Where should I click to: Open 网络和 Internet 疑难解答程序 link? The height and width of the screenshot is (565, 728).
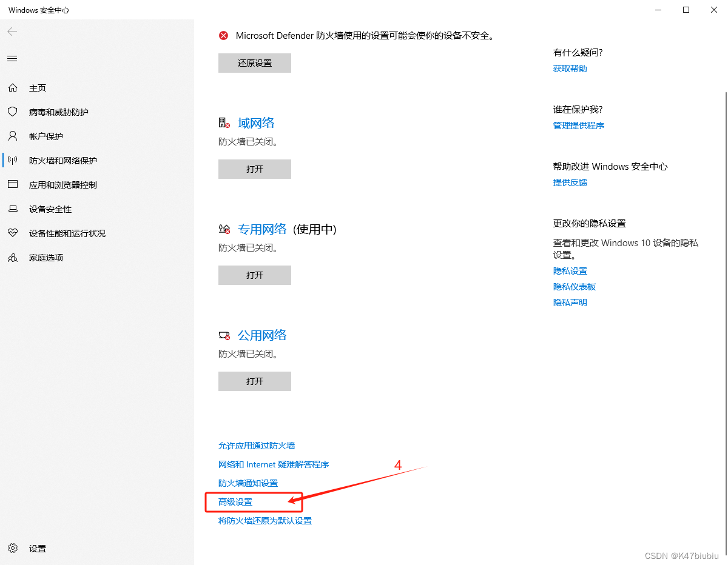(x=274, y=464)
